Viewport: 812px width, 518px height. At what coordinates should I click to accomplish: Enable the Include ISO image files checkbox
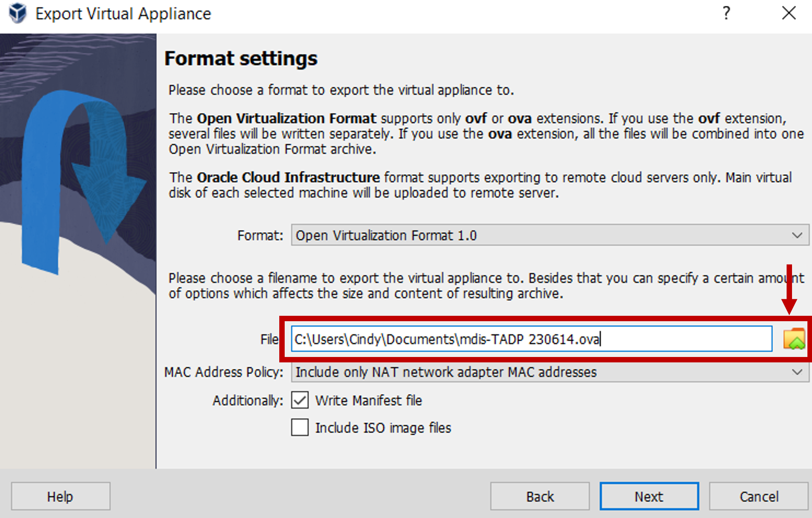click(x=300, y=427)
